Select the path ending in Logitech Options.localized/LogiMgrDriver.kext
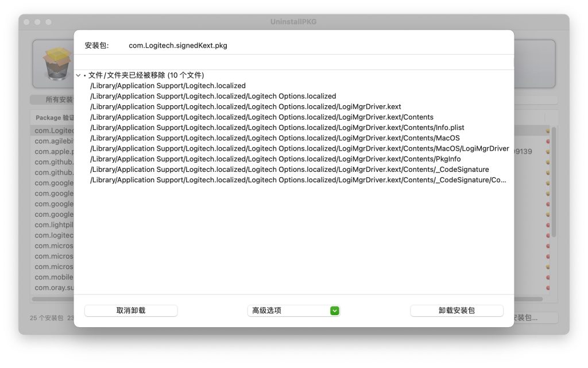 click(x=246, y=106)
